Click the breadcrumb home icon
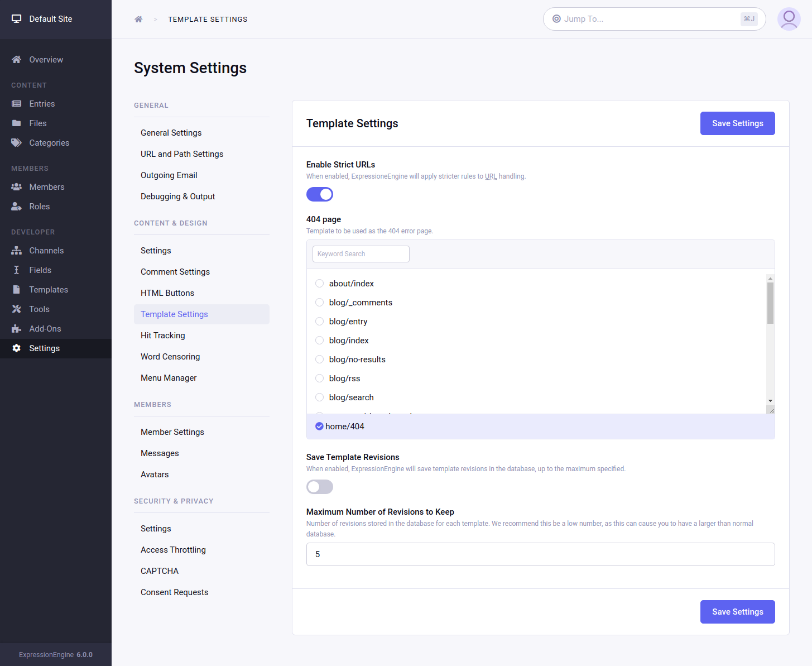 coord(138,20)
